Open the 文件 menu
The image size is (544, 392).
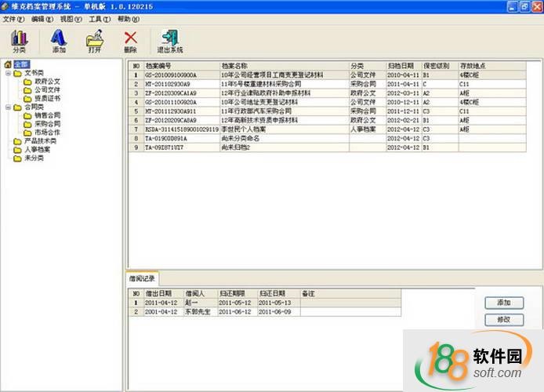tap(14, 19)
